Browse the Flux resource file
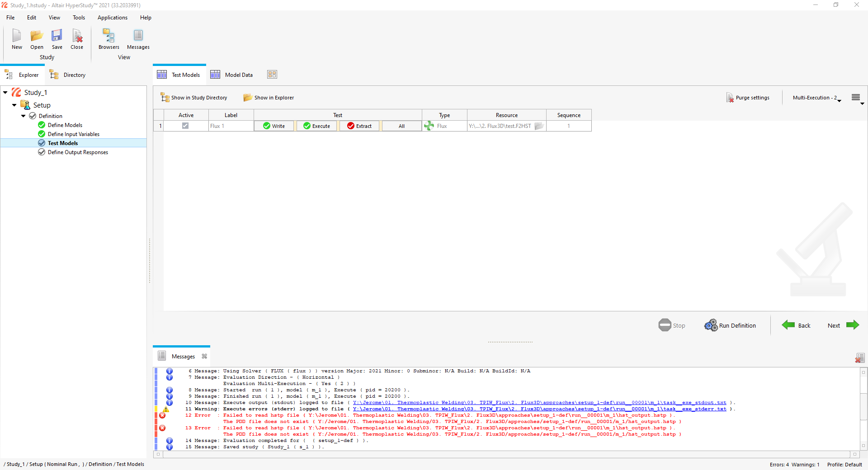 pos(539,126)
